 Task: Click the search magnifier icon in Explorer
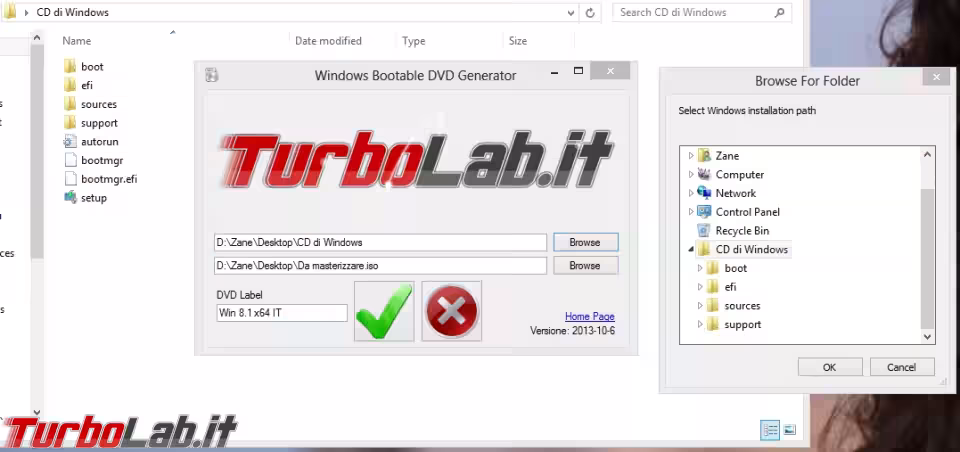click(779, 12)
